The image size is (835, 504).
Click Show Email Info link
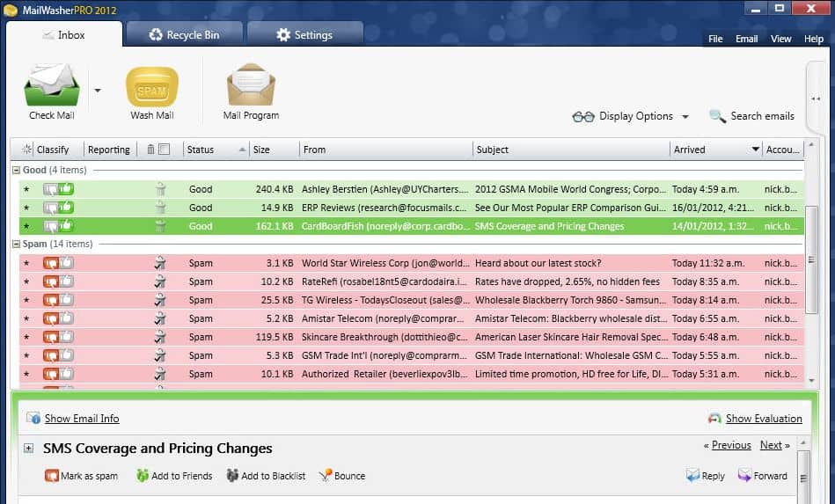tap(82, 419)
